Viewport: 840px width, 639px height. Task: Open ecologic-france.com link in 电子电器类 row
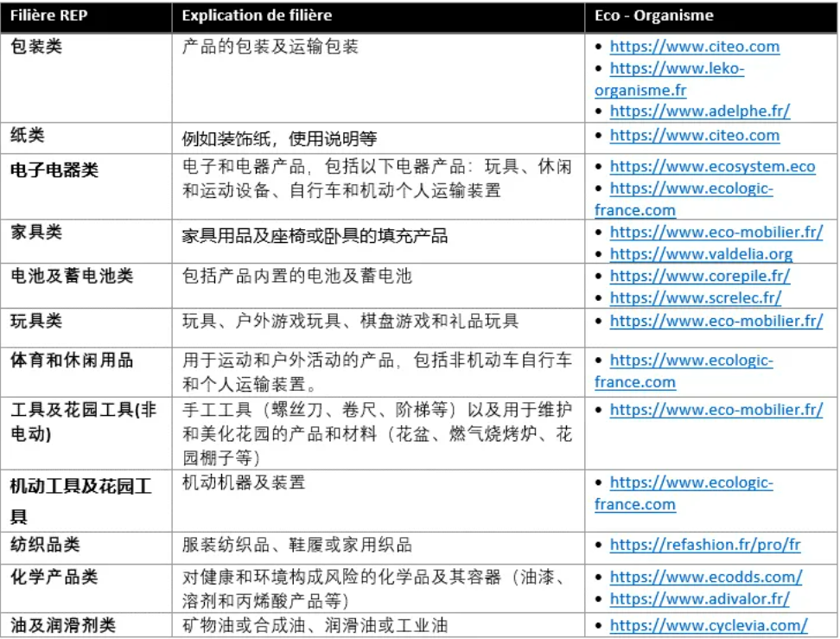pos(690,189)
